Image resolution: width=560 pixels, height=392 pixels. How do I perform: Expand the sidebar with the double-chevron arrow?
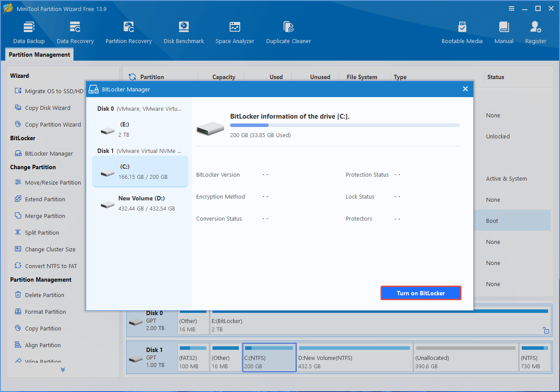(63, 370)
